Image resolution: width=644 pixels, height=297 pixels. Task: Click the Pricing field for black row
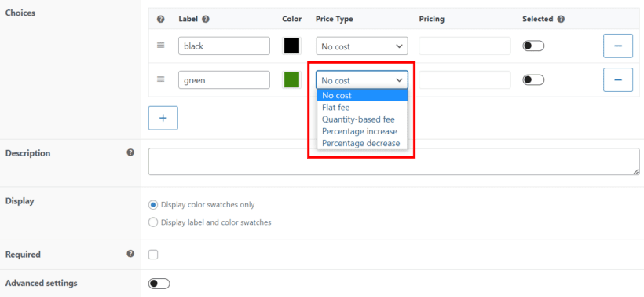coord(464,46)
